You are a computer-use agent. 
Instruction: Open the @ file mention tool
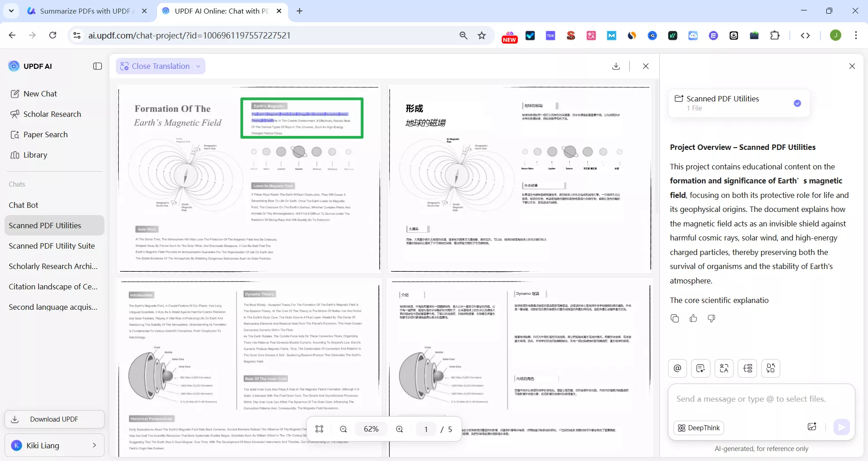coord(677,368)
